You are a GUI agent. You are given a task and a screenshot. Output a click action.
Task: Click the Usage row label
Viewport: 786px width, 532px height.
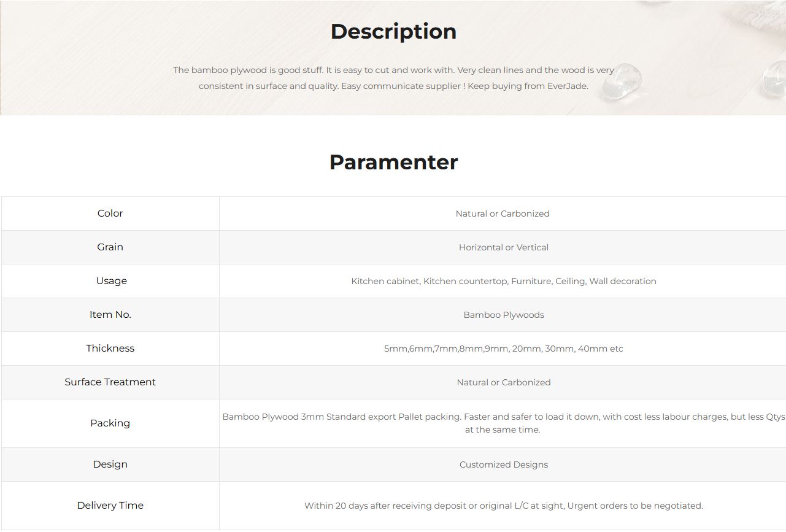pyautogui.click(x=111, y=281)
